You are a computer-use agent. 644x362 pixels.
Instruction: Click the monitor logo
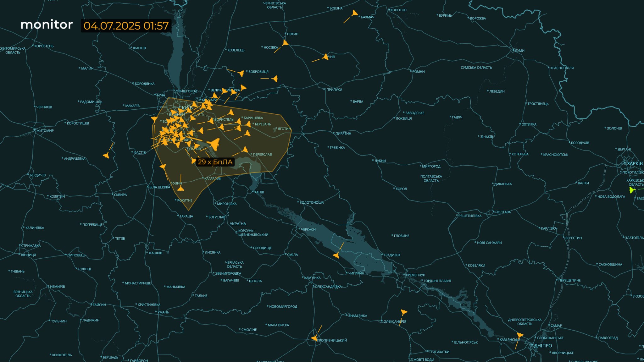[x=47, y=25]
